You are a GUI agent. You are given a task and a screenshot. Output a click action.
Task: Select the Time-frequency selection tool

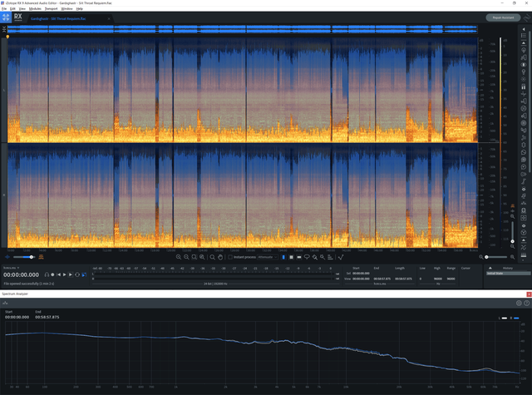click(291, 257)
